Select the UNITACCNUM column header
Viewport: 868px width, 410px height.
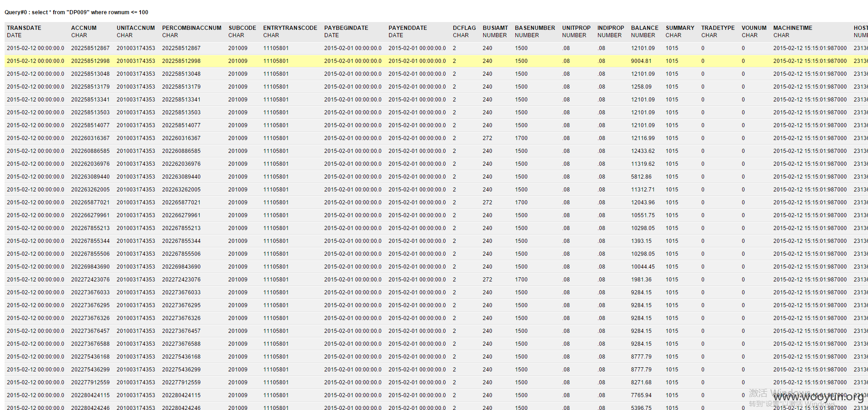click(135, 28)
